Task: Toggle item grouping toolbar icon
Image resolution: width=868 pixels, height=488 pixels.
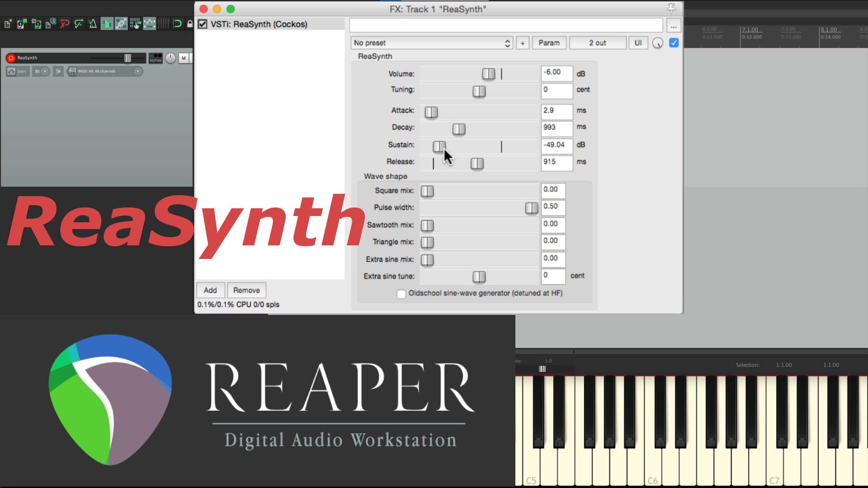Action: [x=121, y=23]
